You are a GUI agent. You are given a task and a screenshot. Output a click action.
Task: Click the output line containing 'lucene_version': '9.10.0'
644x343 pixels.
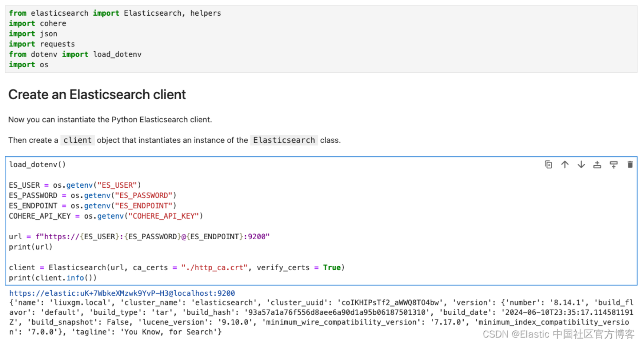click(x=319, y=322)
